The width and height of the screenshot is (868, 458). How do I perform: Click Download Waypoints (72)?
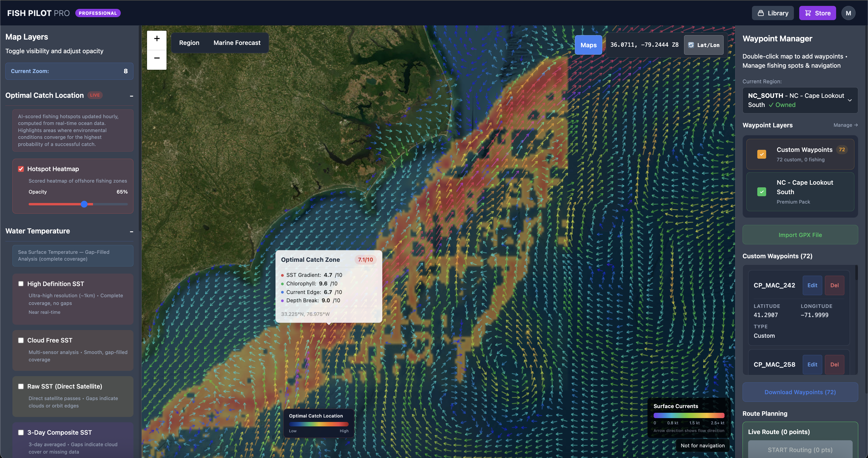click(x=800, y=392)
